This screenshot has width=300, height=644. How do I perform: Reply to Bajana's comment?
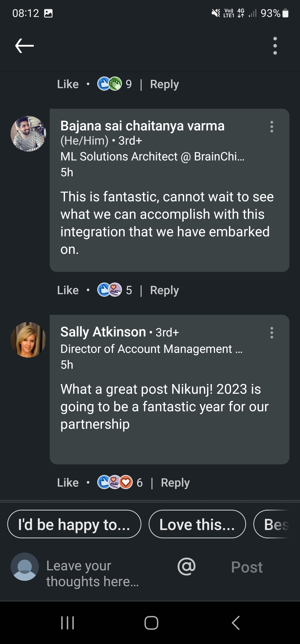pos(164,290)
